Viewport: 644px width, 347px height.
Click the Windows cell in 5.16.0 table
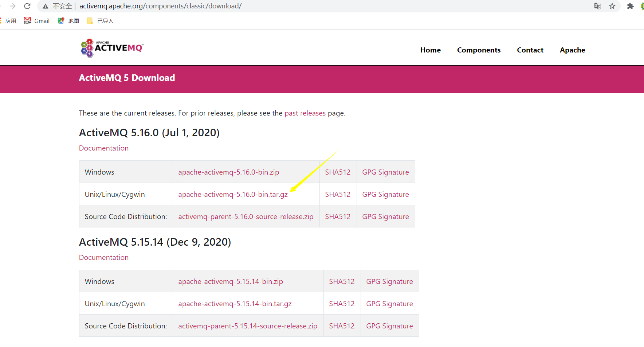126,172
